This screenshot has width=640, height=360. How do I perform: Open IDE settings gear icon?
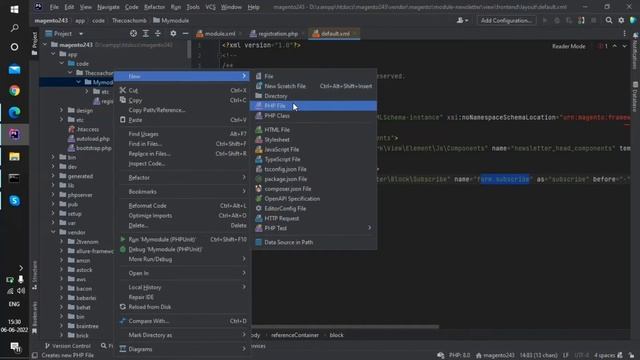tap(621, 20)
